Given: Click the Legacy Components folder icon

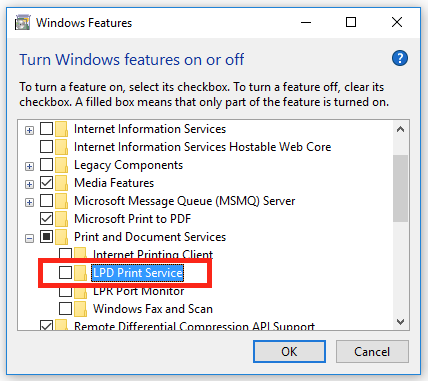Looking at the screenshot, I should coord(61,165).
